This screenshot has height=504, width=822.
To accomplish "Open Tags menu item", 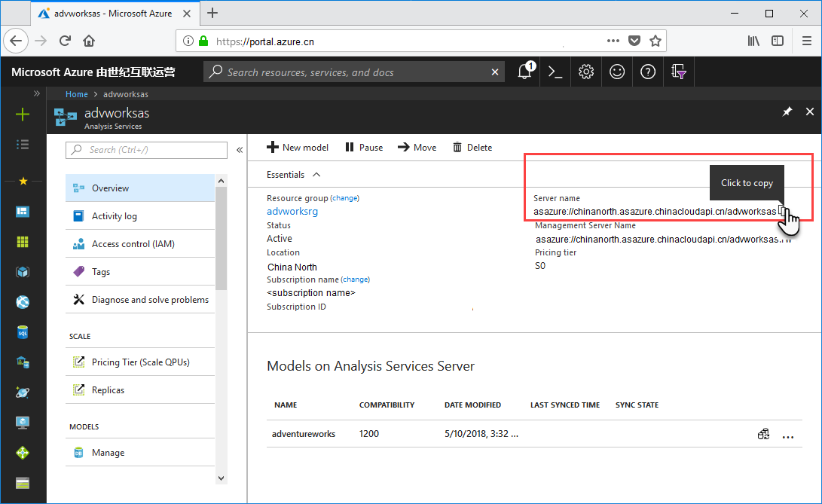I will (x=140, y=272).
